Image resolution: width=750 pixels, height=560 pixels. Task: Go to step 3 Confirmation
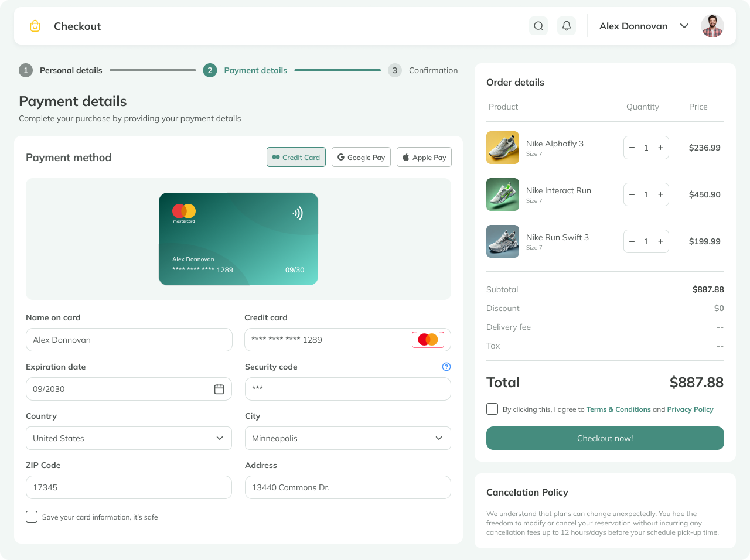(422, 70)
